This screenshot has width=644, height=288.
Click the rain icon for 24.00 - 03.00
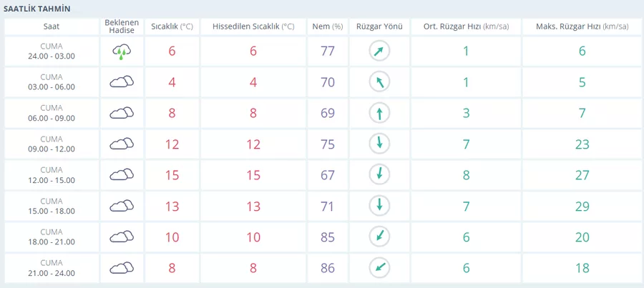[122, 51]
